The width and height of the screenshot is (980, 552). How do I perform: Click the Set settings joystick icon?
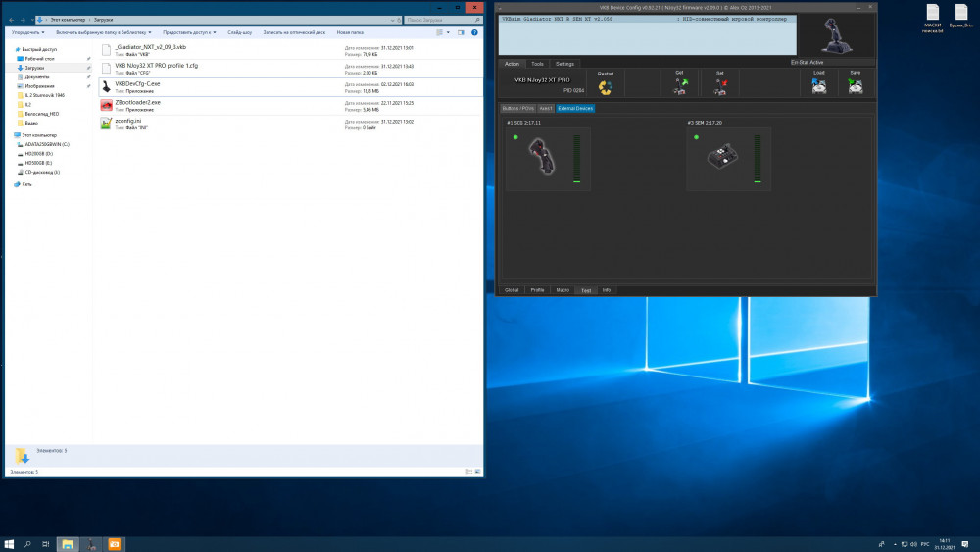pyautogui.click(x=720, y=87)
